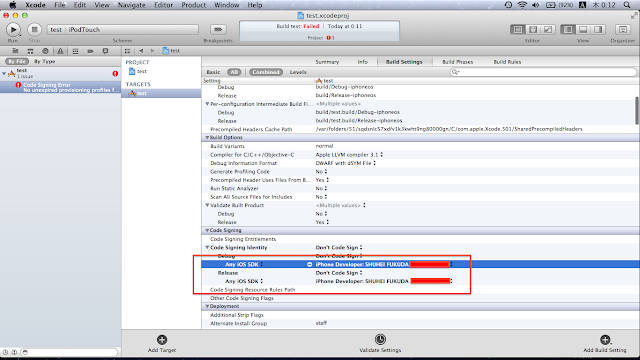This screenshot has width=640, height=360.
Task: Collapse the Deployment section
Action: [x=207, y=307]
